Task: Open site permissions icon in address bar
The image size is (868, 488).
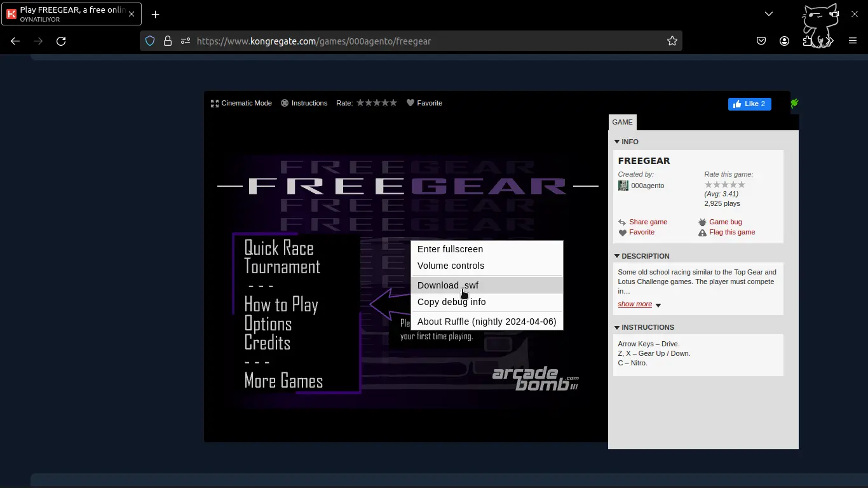Action: click(x=185, y=41)
